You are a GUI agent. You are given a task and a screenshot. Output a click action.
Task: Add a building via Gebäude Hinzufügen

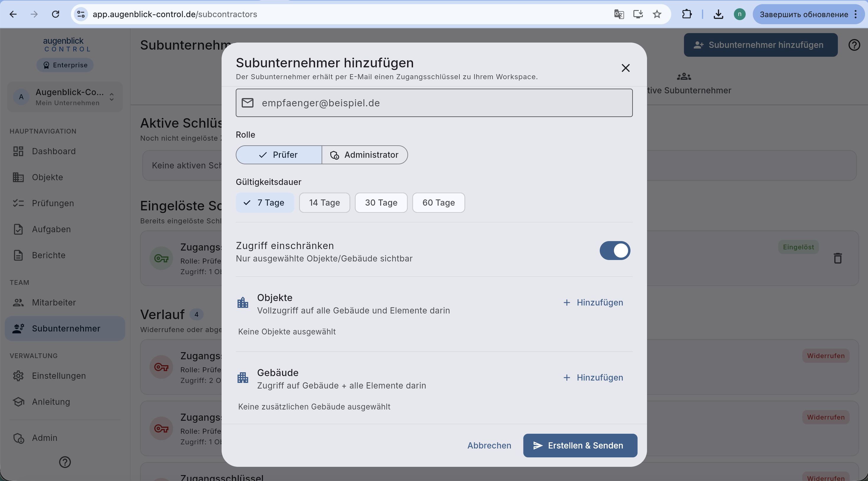point(593,378)
